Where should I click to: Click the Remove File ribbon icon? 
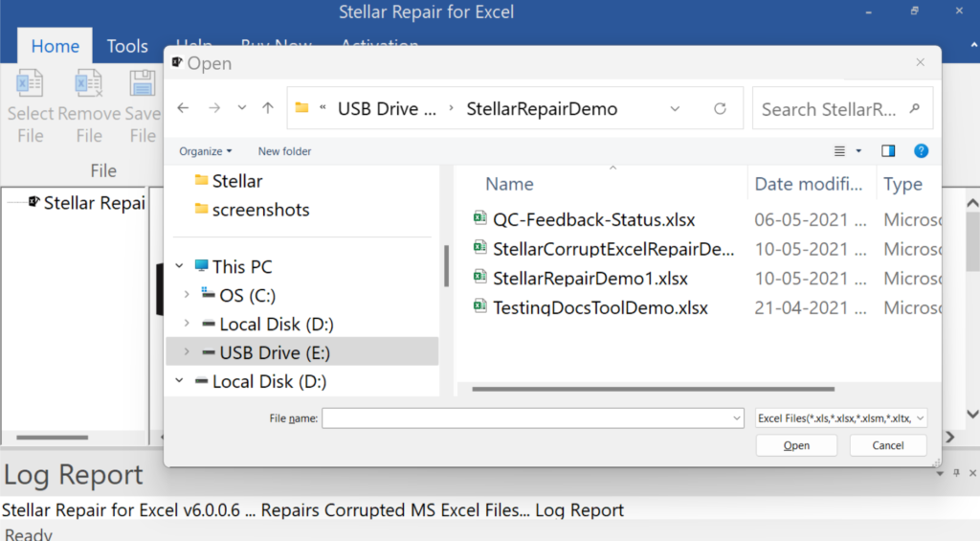88,83
